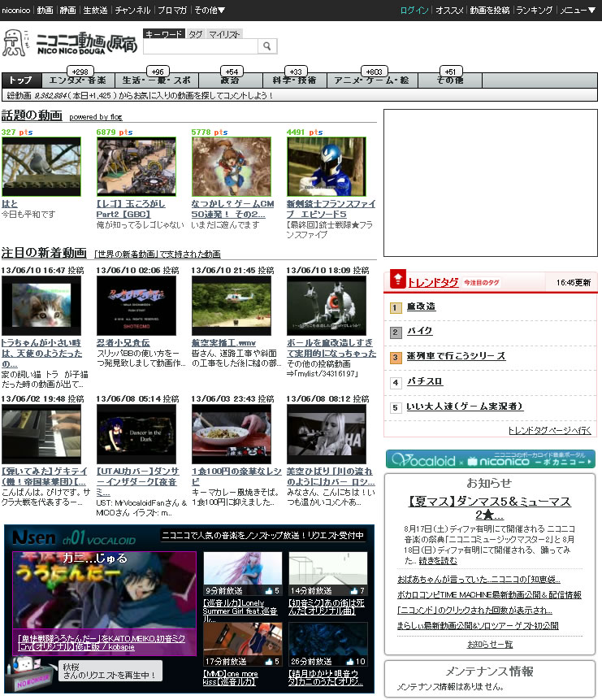
Task: Select the マイリスト search tab
Action: click(224, 34)
